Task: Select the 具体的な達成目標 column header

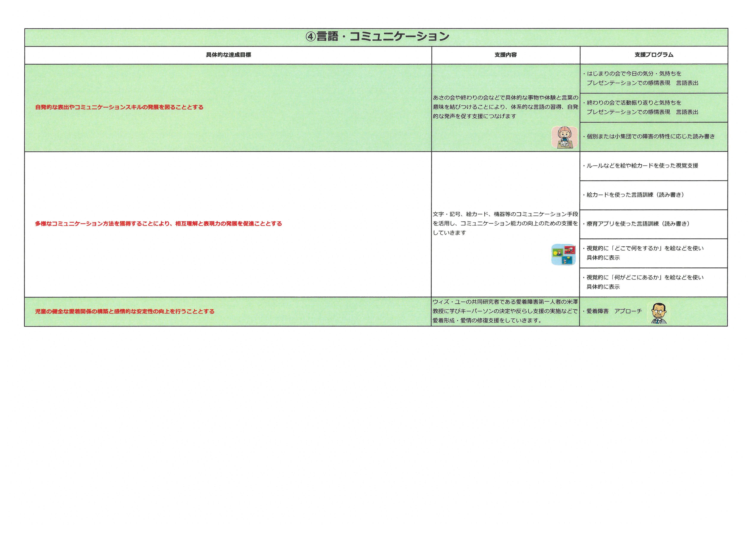Action: tap(228, 55)
